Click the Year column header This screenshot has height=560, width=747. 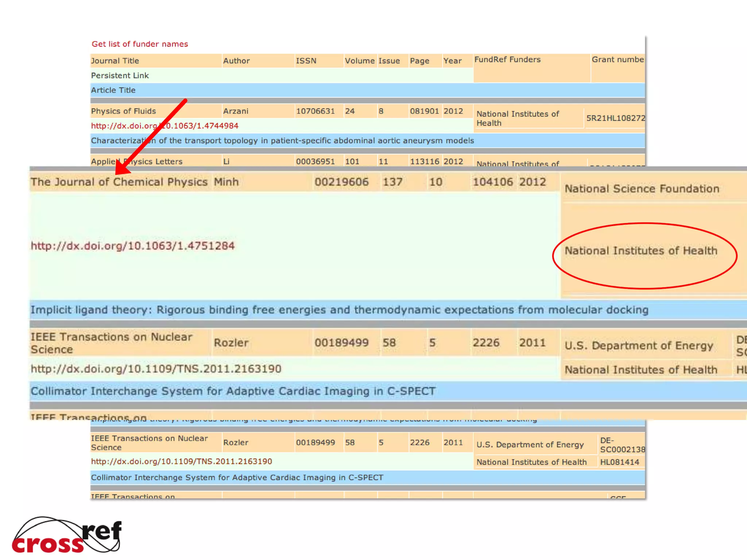(x=452, y=61)
